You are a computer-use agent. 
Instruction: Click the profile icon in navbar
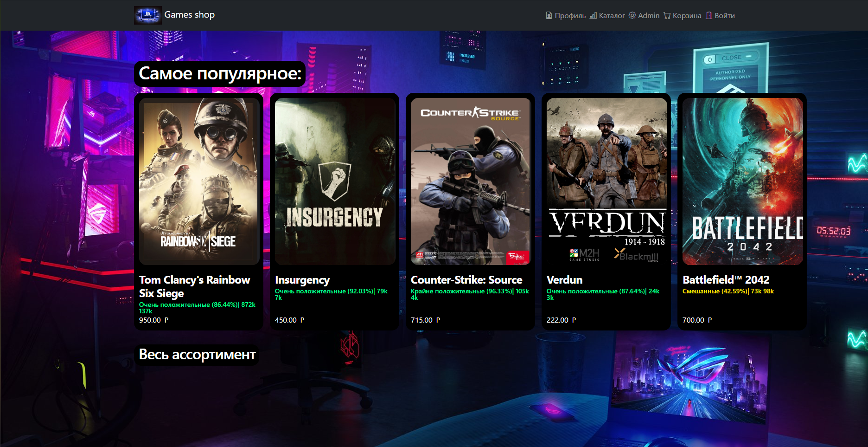tap(549, 16)
